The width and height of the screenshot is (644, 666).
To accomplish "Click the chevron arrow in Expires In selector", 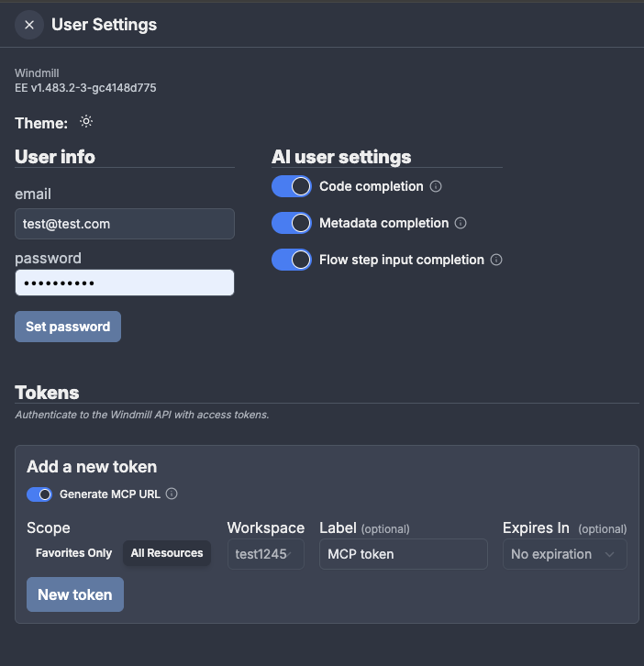I will point(610,554).
